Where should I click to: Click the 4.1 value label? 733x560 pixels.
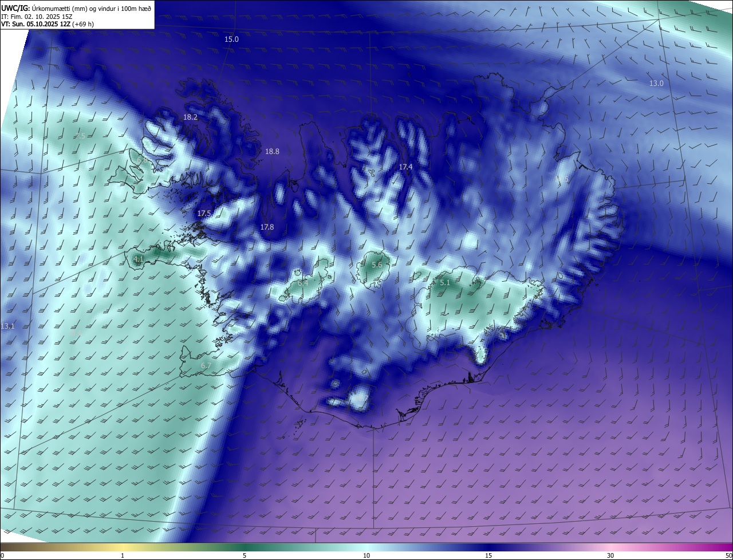[138, 259]
